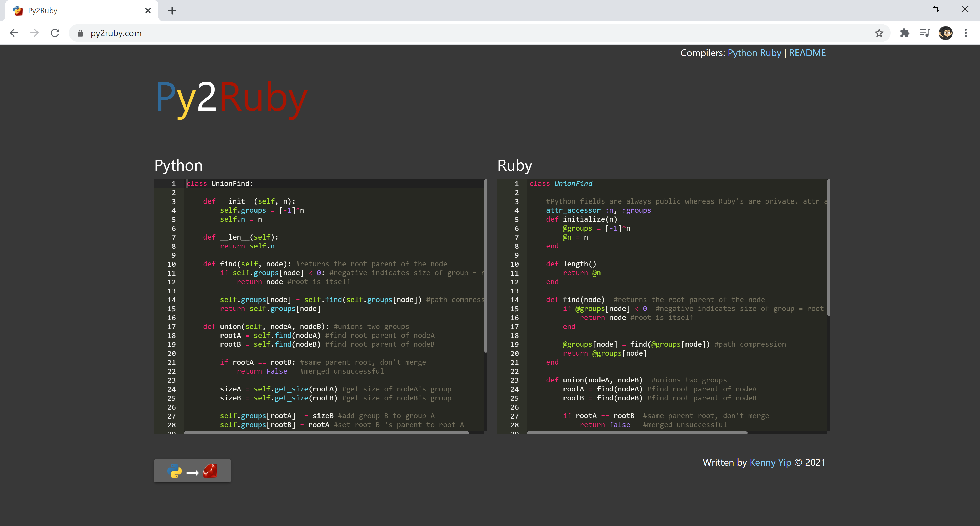The width and height of the screenshot is (980, 526).
Task: Click the padlock site info icon
Action: [x=80, y=33]
